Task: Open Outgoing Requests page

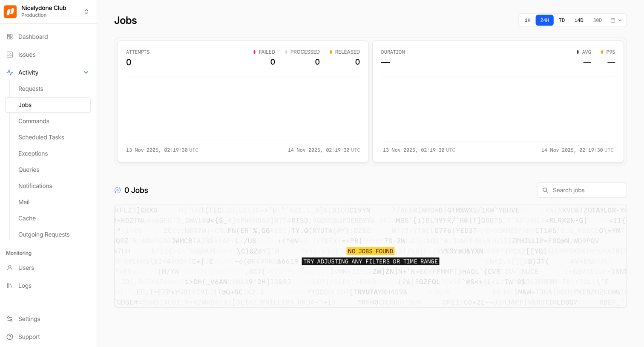Action: 44,234
